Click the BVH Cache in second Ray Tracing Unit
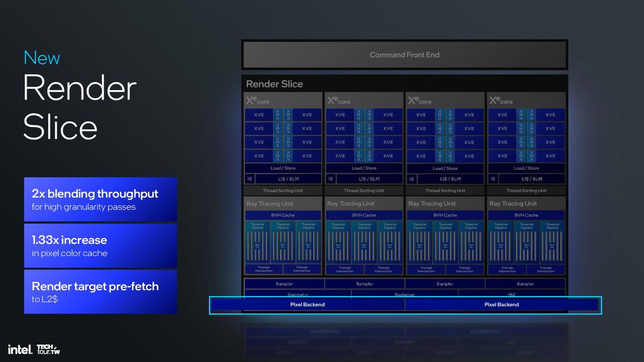The width and height of the screenshot is (644, 362). 364,215
